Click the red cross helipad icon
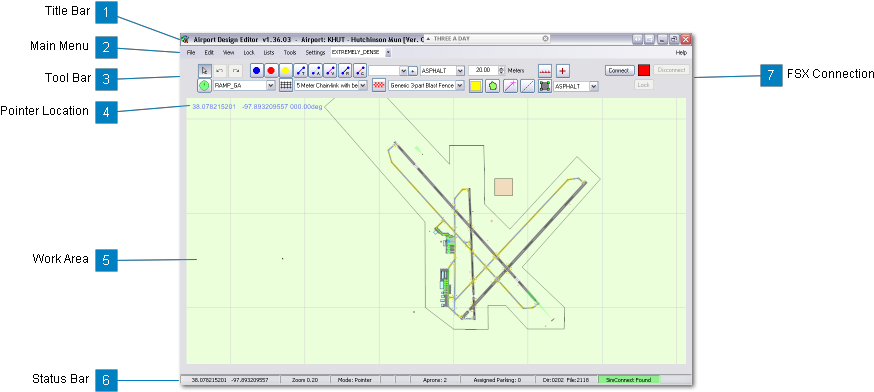874x392 pixels. [x=563, y=71]
